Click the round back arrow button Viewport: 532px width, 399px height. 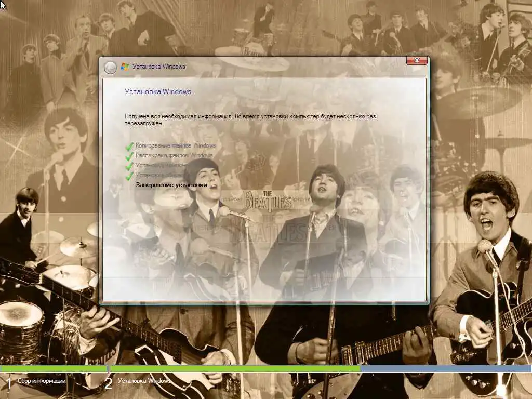pyautogui.click(x=110, y=68)
